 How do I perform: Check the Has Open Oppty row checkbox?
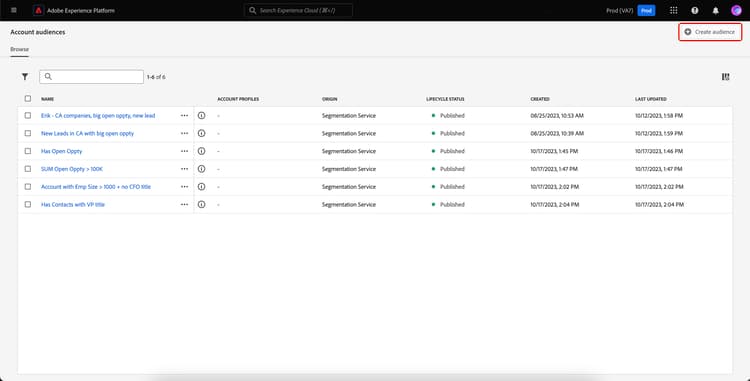pos(28,151)
